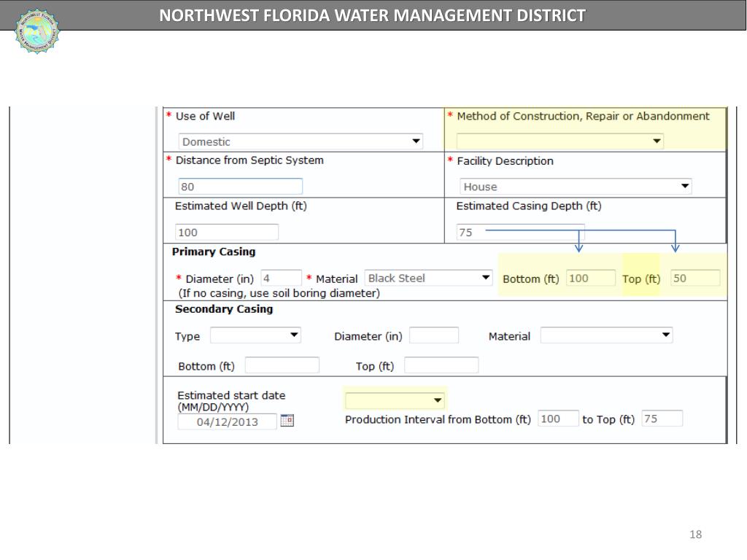
Task: Focus the Estimated Casing Depth field
Action: [520, 232]
